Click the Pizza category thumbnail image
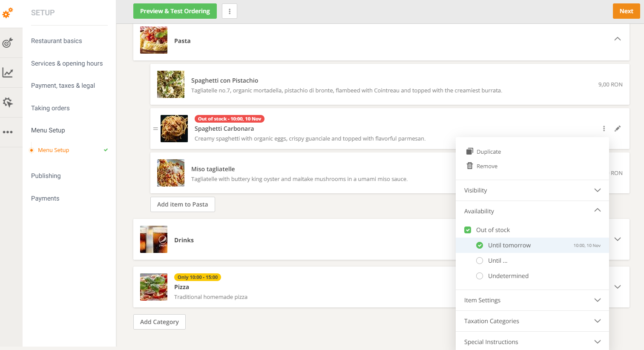The image size is (644, 350). [x=154, y=287]
